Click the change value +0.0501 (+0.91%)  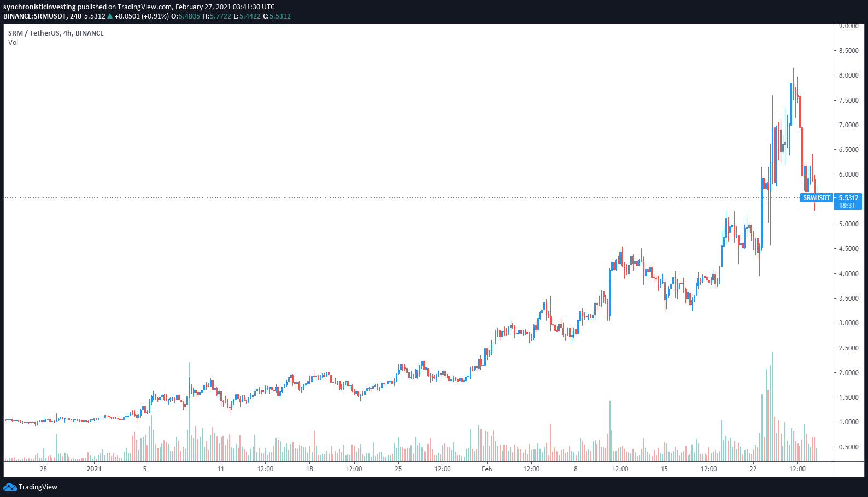tap(142, 16)
